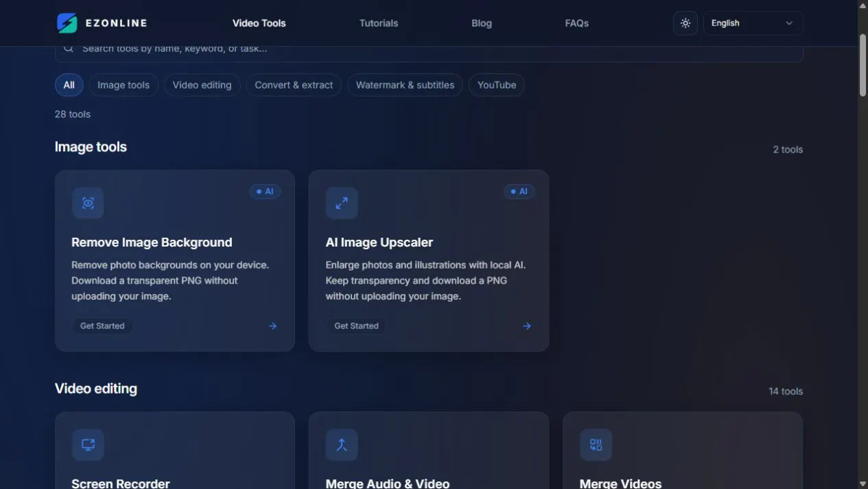Filter by Video editing chip
868x489 pixels.
tap(202, 85)
